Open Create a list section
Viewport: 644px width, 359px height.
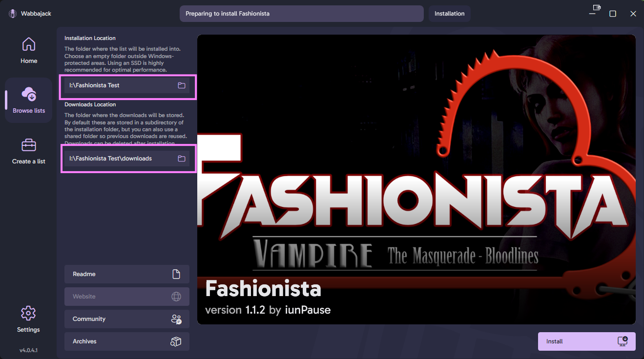[29, 151]
